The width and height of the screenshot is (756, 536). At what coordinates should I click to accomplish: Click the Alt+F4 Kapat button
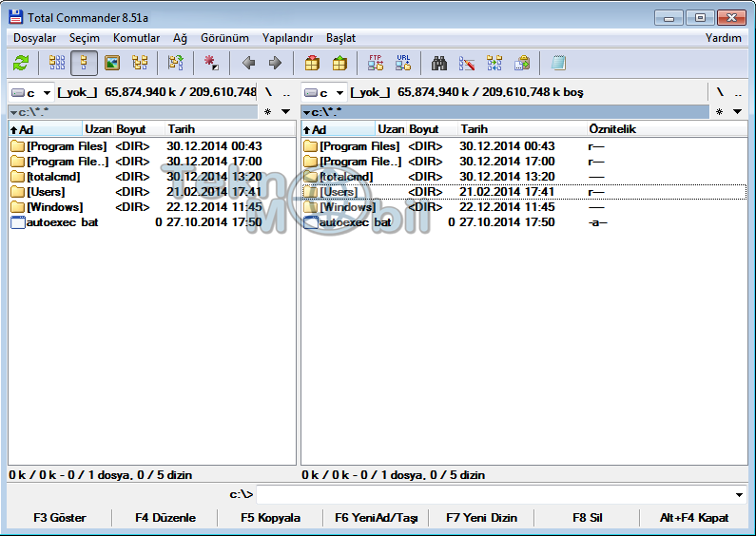tap(694, 518)
